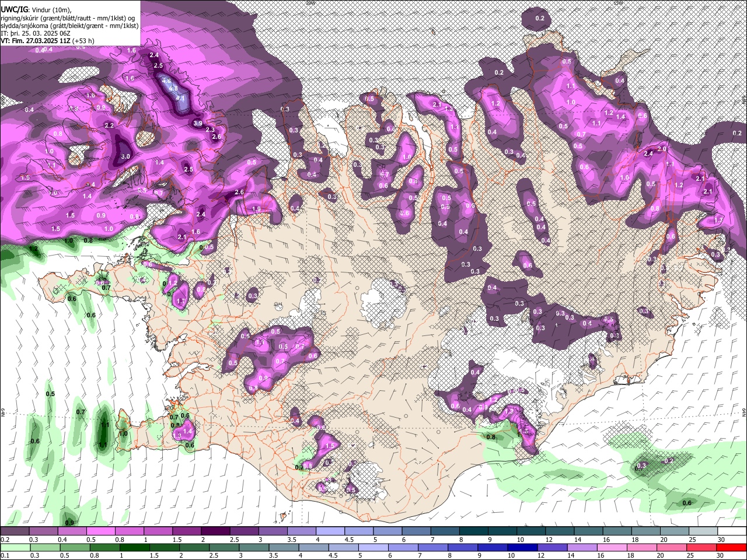The width and height of the screenshot is (747, 560).
Task: Click the '1.9' snowfall value on the map
Action: 256,209
